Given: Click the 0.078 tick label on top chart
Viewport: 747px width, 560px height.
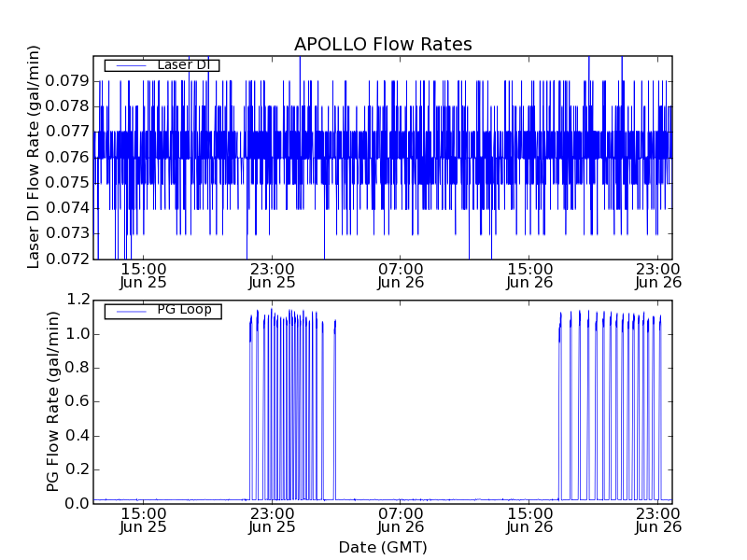Looking at the screenshot, I should click(67, 106).
